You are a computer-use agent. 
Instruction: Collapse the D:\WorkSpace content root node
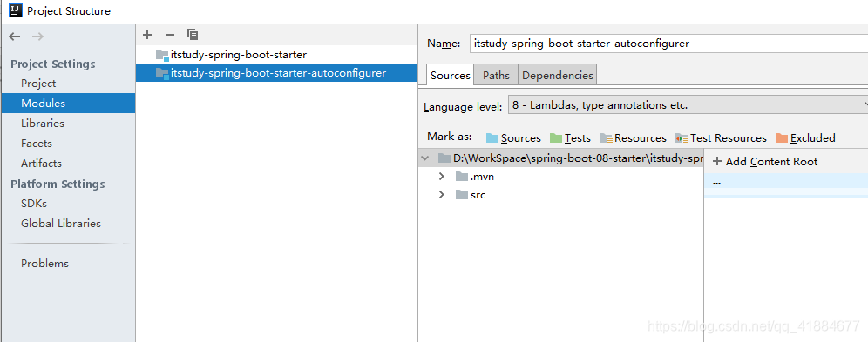point(425,158)
